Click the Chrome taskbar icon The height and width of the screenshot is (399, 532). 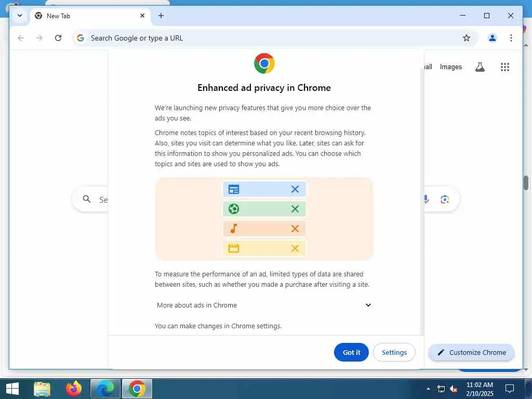137,389
